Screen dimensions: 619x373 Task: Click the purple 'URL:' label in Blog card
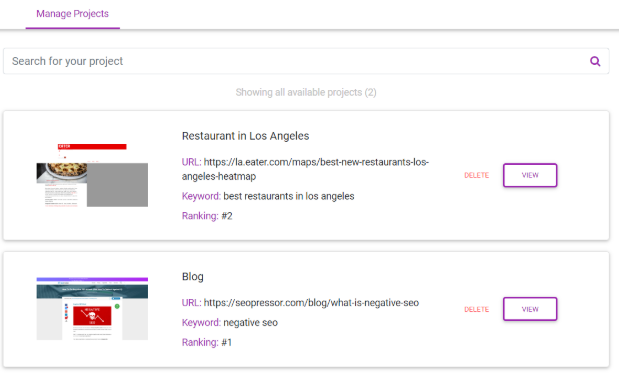[x=191, y=303]
